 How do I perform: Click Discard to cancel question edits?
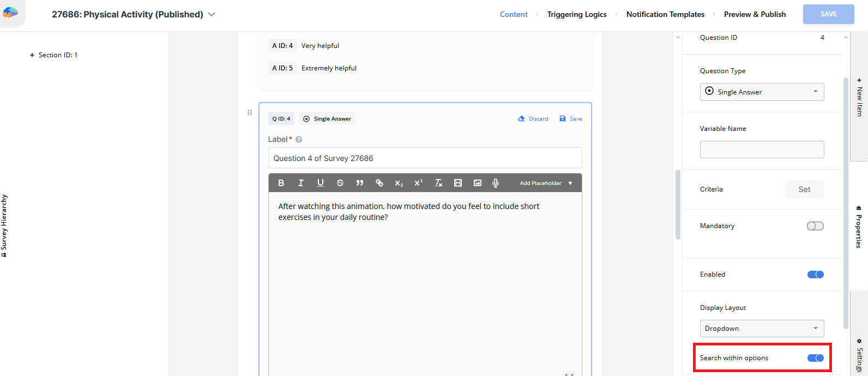533,119
